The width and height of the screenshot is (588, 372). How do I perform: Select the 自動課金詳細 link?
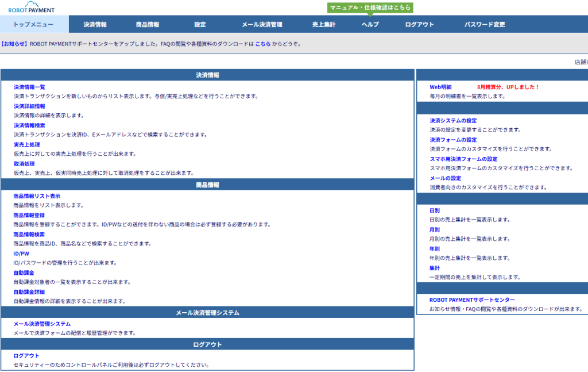point(29,292)
